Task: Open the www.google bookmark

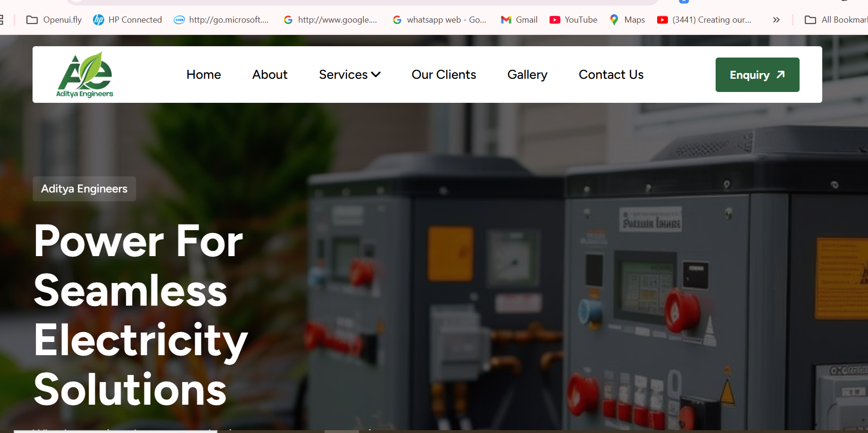Action: [x=330, y=20]
